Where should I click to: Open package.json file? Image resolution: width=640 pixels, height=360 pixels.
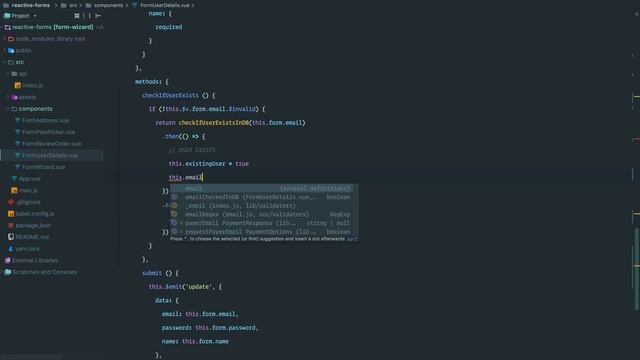33,226
